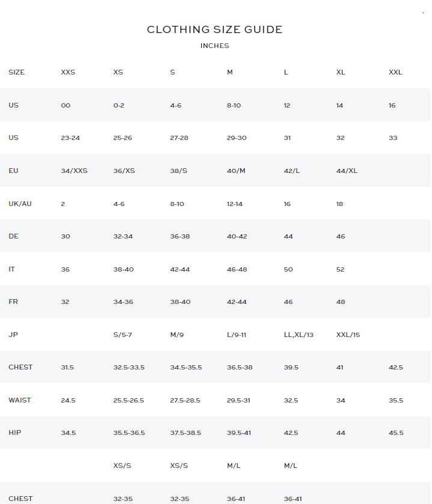This screenshot has width=432, height=504.
Task: Click the HIP row label
Action: click(x=15, y=433)
